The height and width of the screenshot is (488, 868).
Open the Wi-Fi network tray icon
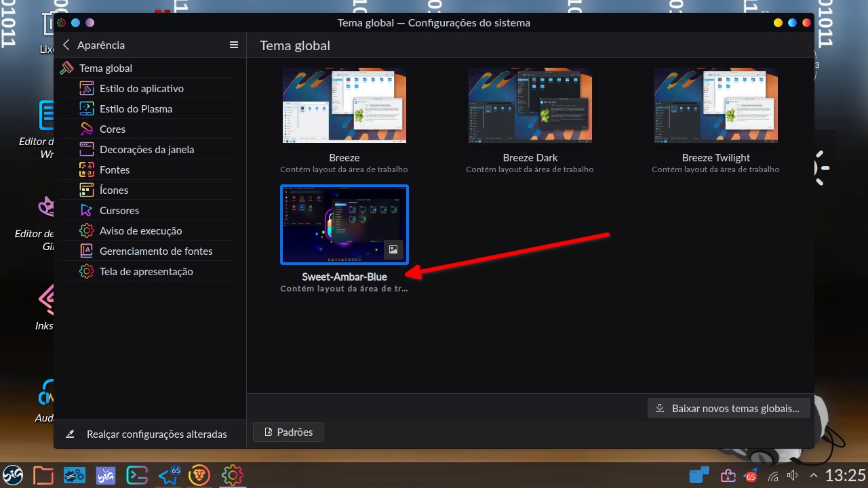coord(774,476)
